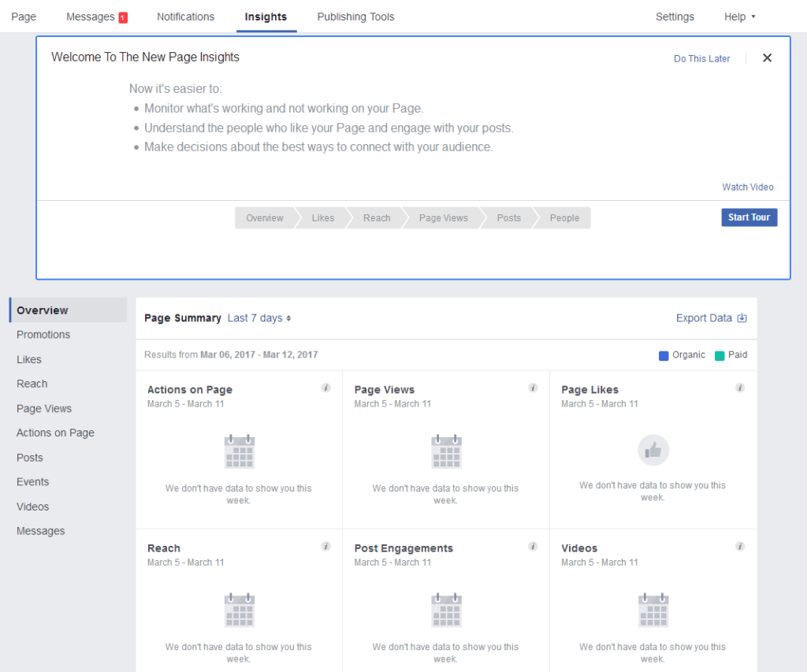Screen dimensions: 807x672
Task: Click the info icon on Reach card
Action: [326, 546]
